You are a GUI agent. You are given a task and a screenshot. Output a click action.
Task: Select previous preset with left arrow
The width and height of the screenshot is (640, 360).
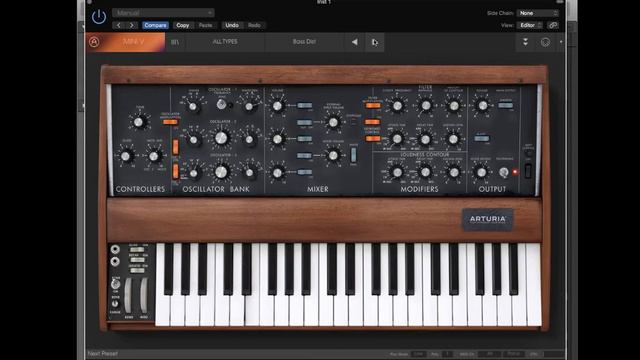[x=355, y=42]
